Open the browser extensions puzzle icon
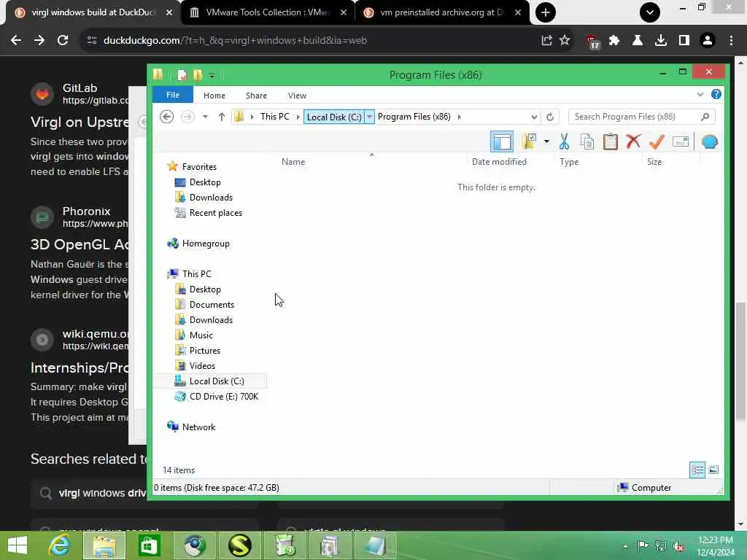 [x=614, y=41]
